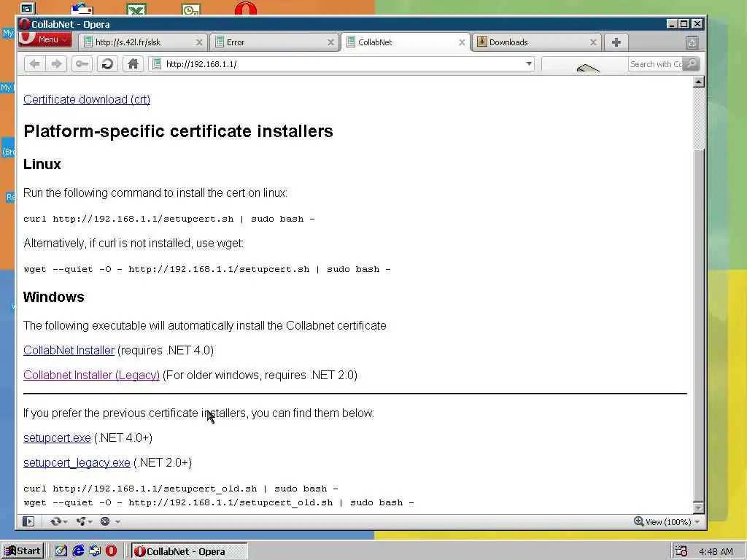Click the Opera logo in title bar
The image size is (747, 560).
coord(24,24)
